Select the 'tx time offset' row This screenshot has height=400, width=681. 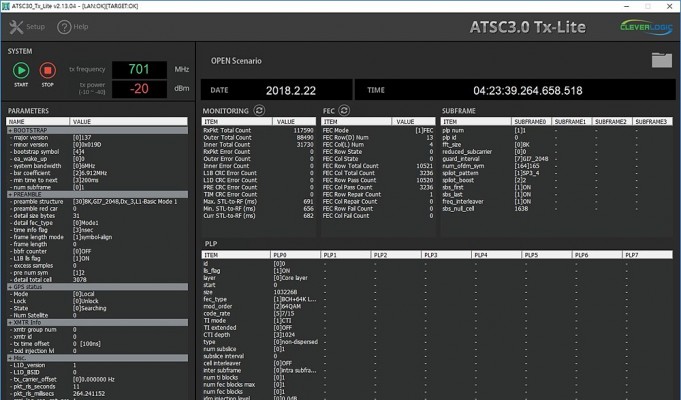[97, 344]
